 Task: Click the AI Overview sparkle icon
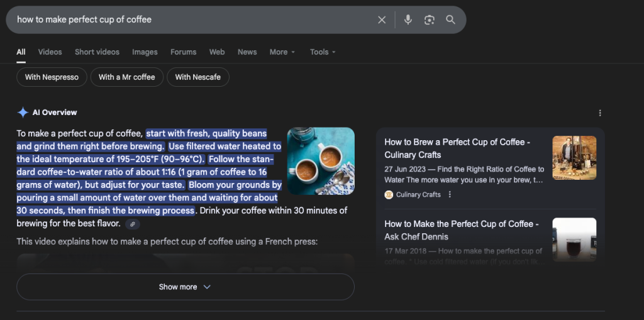pos(23,113)
